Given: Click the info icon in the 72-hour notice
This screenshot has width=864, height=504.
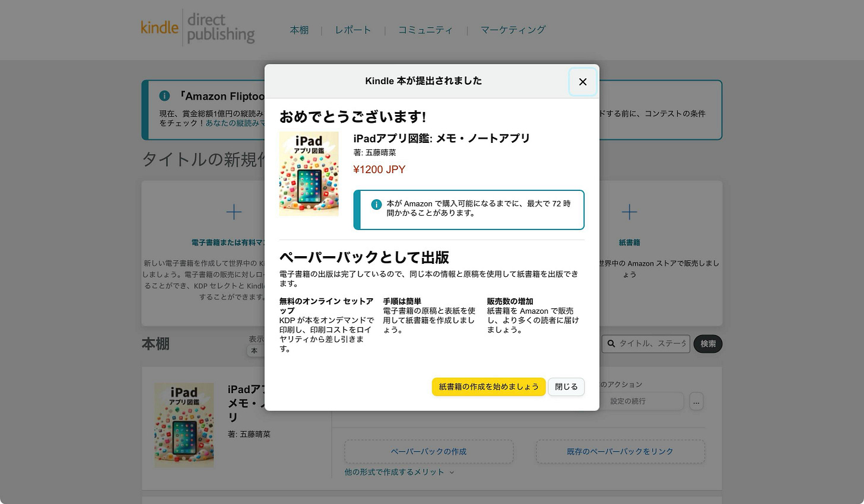Looking at the screenshot, I should [x=376, y=205].
